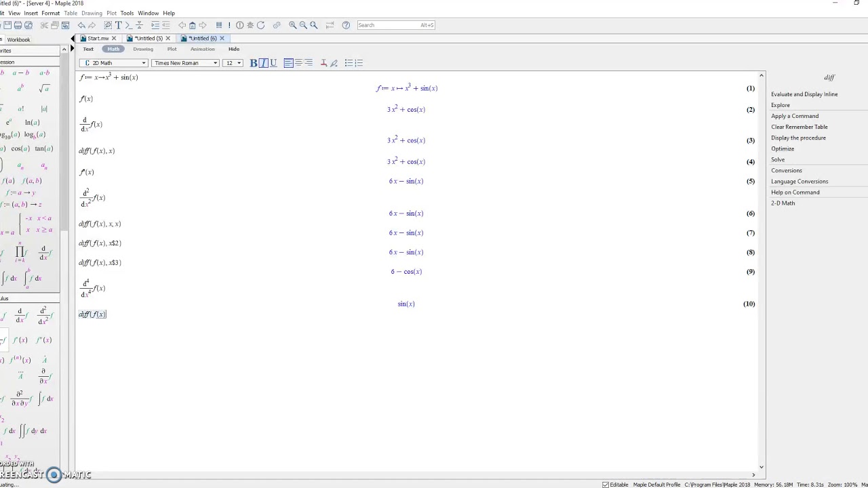Click Apply a Command

[795, 116]
